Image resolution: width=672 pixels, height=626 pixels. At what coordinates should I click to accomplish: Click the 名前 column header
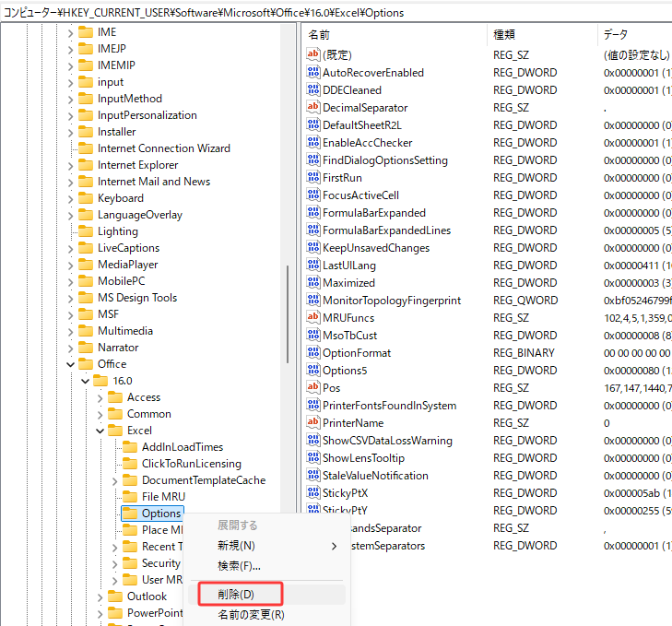[x=395, y=34]
